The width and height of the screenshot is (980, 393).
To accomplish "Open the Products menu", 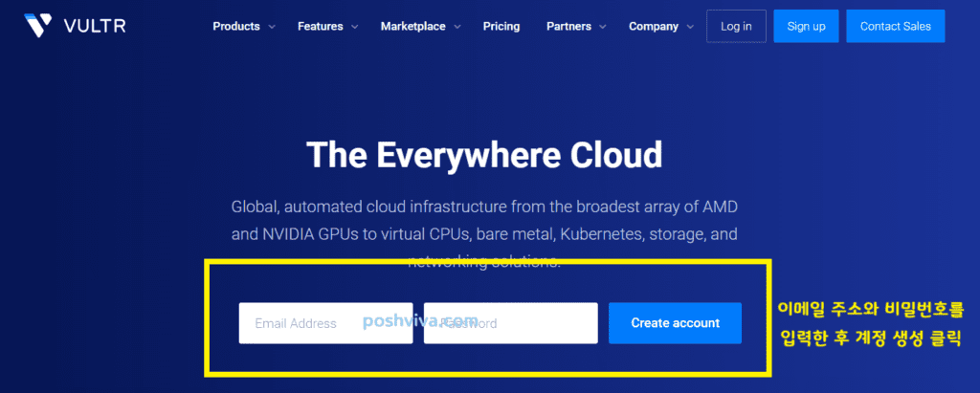I will pyautogui.click(x=236, y=26).
